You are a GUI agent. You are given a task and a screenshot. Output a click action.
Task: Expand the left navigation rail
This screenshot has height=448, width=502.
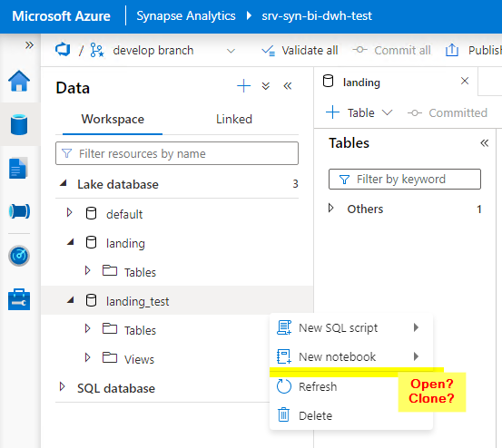[x=29, y=45]
